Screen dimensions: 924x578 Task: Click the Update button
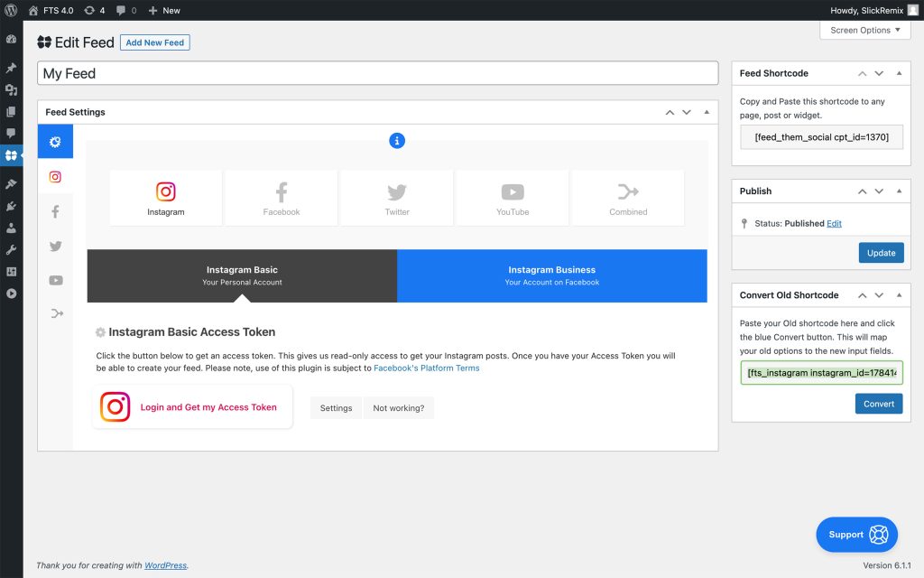click(x=881, y=253)
